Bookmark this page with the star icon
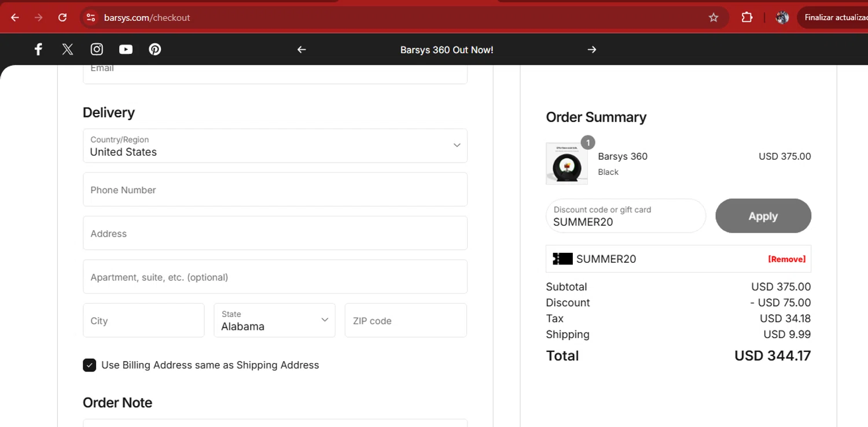The height and width of the screenshot is (427, 868). [x=713, y=17]
